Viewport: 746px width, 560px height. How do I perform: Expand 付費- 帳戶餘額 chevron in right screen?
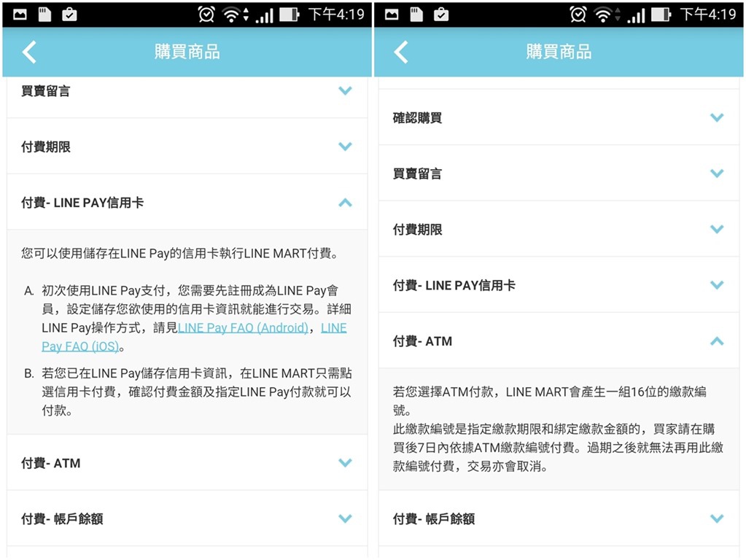[717, 518]
